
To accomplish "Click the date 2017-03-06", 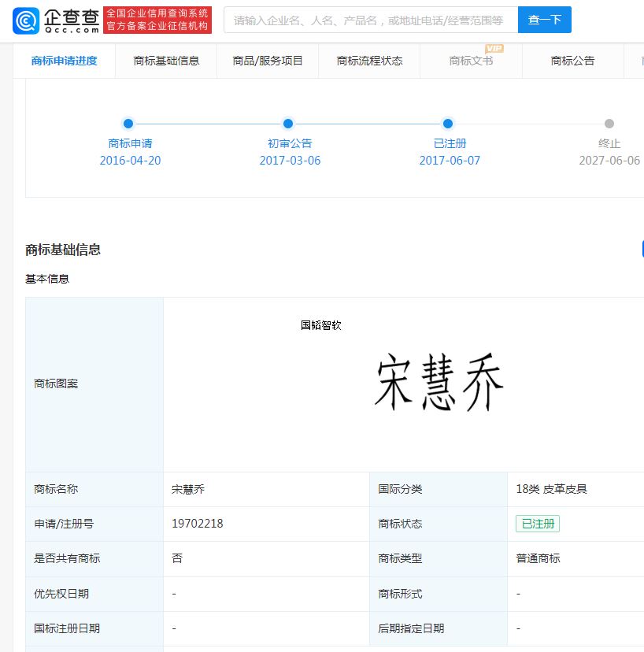I will pyautogui.click(x=291, y=161).
